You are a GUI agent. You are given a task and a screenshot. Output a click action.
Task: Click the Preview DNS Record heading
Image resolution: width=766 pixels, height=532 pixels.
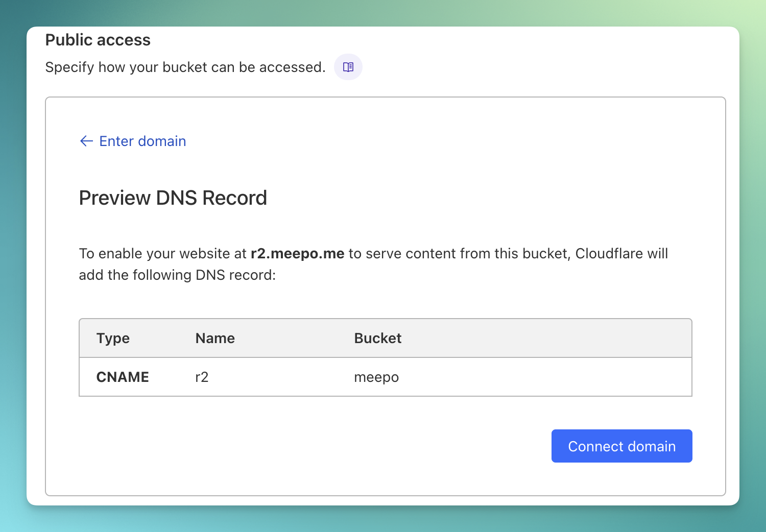173,198
